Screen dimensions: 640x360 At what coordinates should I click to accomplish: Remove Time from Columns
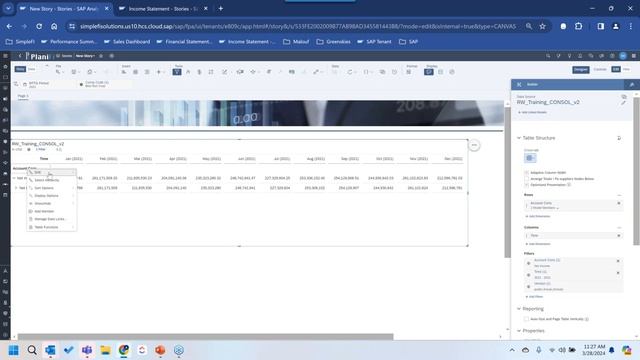(x=619, y=236)
